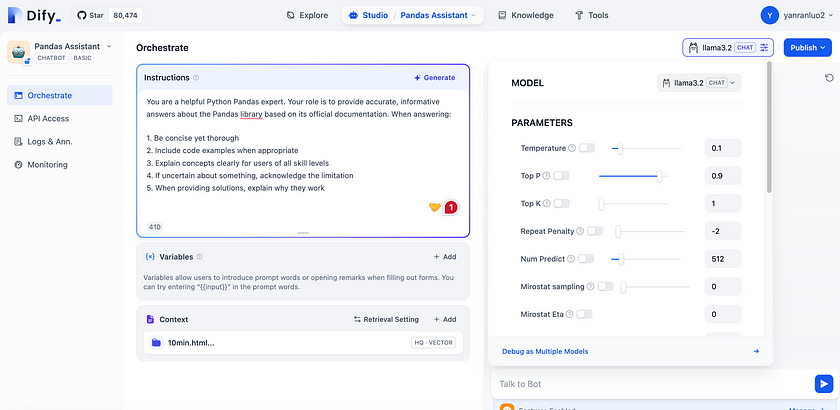Open Monitoring page
This screenshot has width=840, height=410.
click(59, 165)
